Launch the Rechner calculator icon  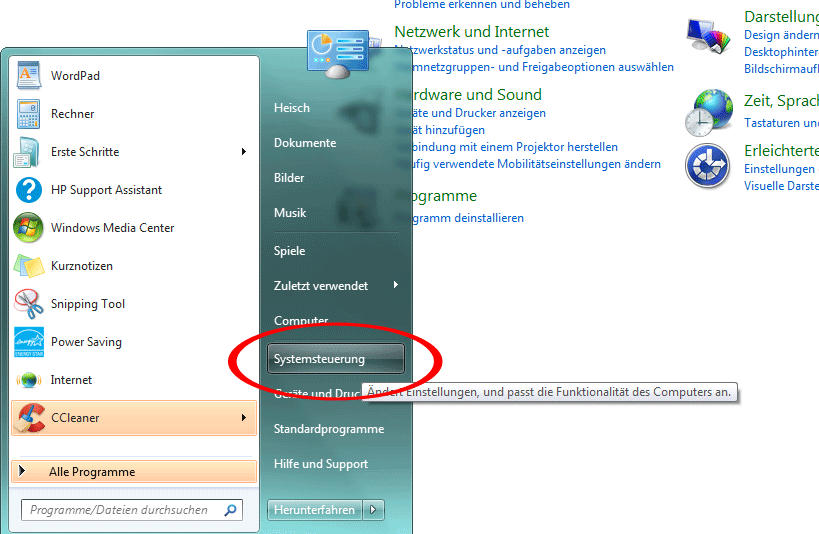(28, 114)
